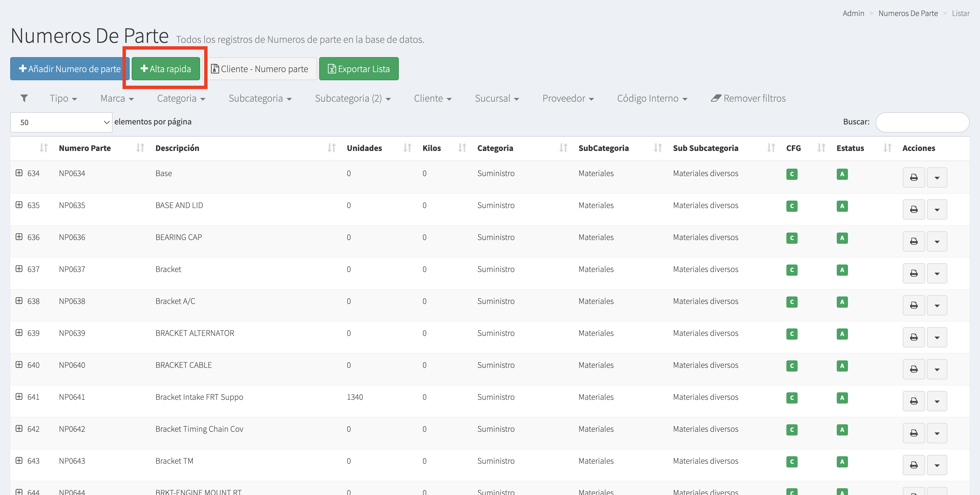Expand row details for record 638

[x=19, y=301]
